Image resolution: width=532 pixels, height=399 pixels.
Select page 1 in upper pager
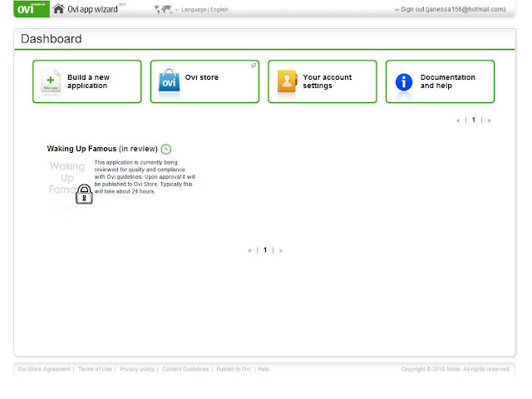473,120
